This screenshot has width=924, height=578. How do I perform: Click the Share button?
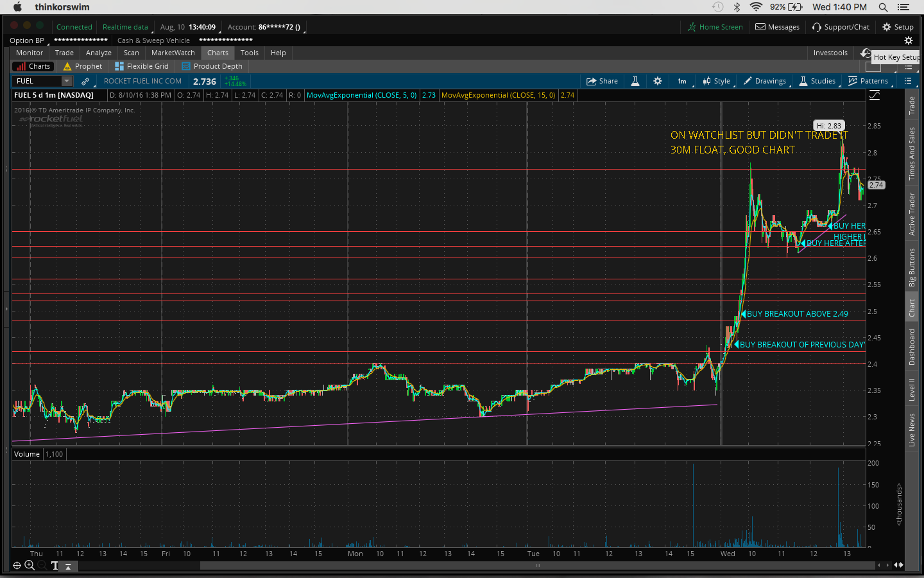pos(602,82)
